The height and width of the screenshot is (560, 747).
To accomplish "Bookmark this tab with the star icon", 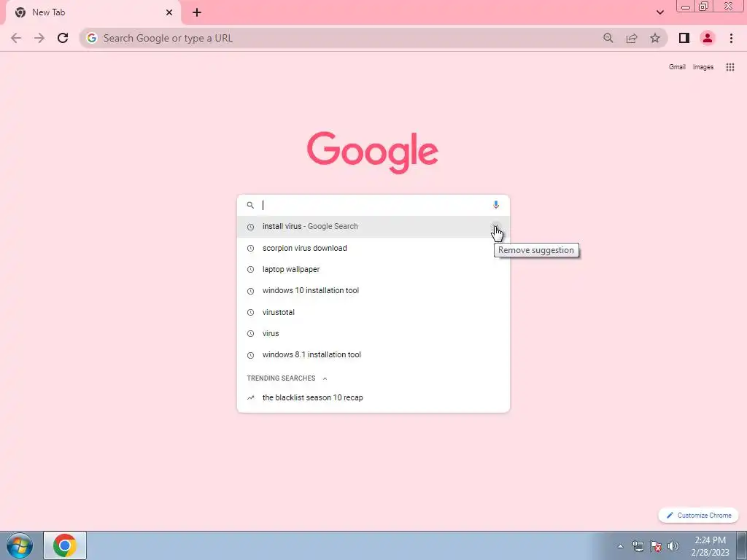I will pyautogui.click(x=655, y=38).
